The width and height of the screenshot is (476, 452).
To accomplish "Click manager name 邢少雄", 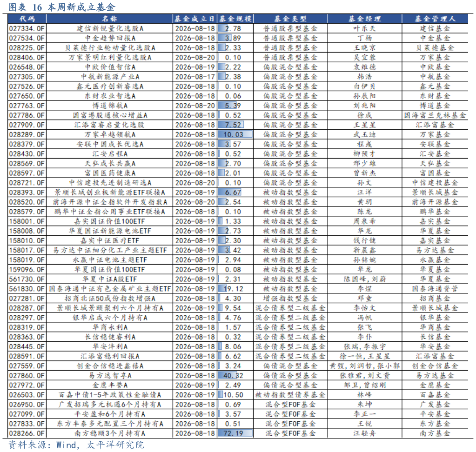I will coord(365,164).
